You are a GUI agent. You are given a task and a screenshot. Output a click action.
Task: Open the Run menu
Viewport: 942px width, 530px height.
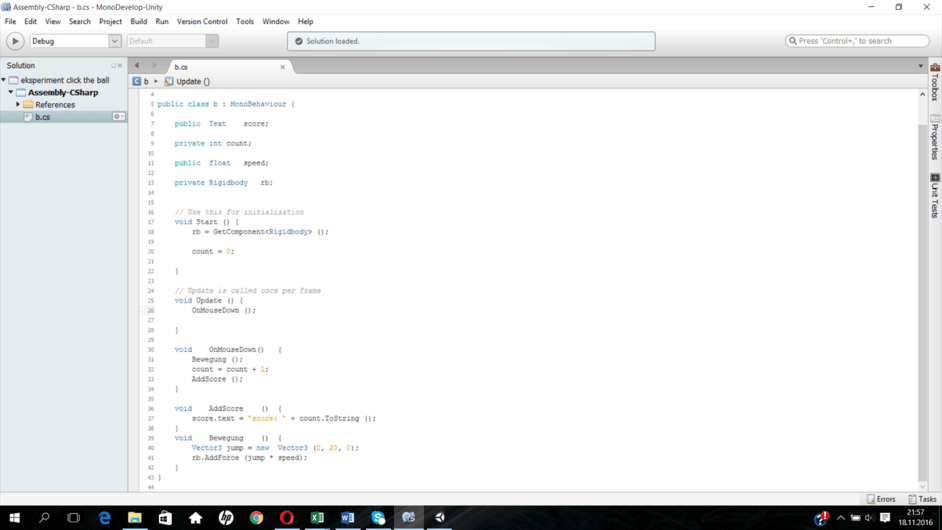[x=162, y=21]
